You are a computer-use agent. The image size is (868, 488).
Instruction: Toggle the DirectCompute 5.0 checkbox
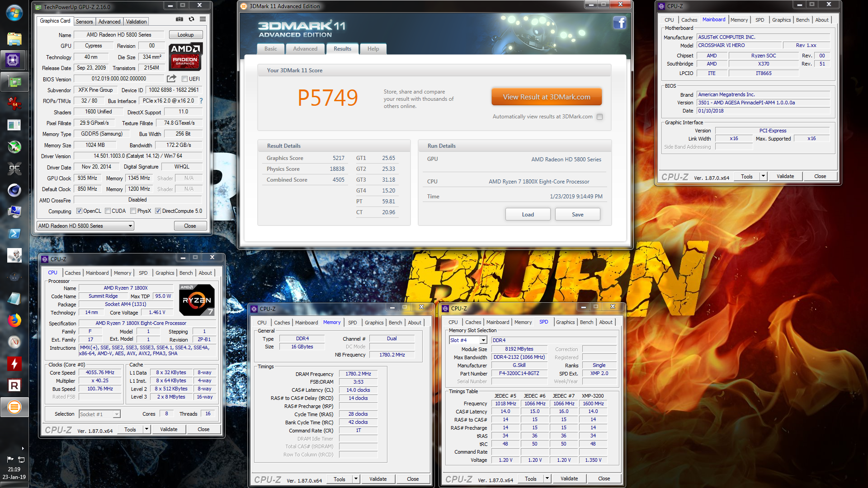[158, 211]
